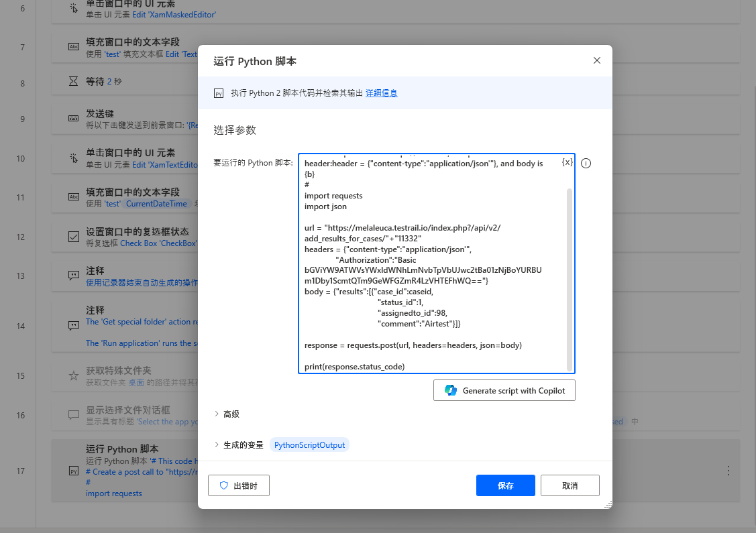Screen dimensions: 756x533
Task: Cancel the dialog with 取消
Action: tap(570, 485)
